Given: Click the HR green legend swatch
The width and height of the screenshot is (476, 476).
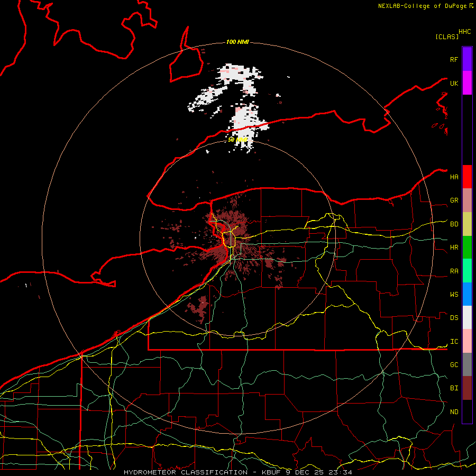Looking at the screenshot, I should [467, 248].
